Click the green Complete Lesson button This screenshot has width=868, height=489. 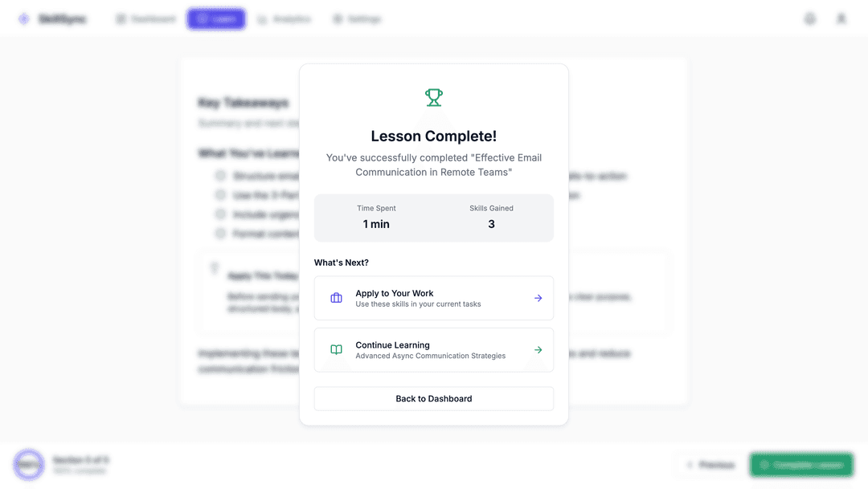[x=801, y=465]
